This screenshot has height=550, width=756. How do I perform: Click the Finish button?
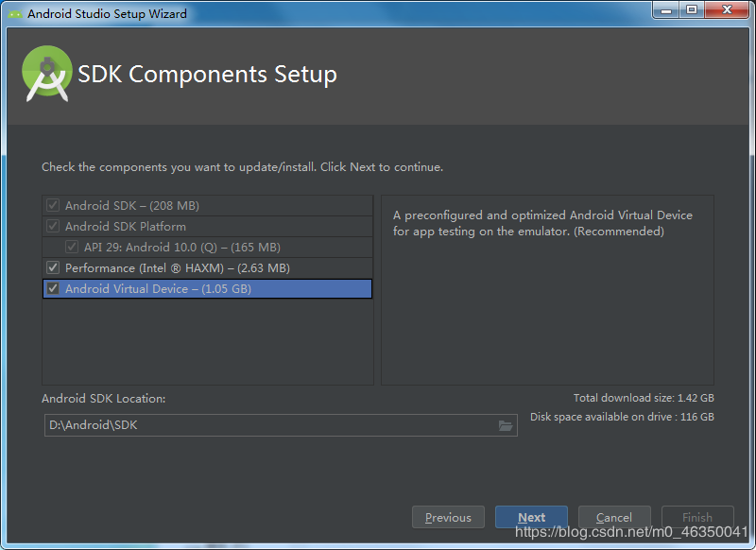pyautogui.click(x=697, y=517)
